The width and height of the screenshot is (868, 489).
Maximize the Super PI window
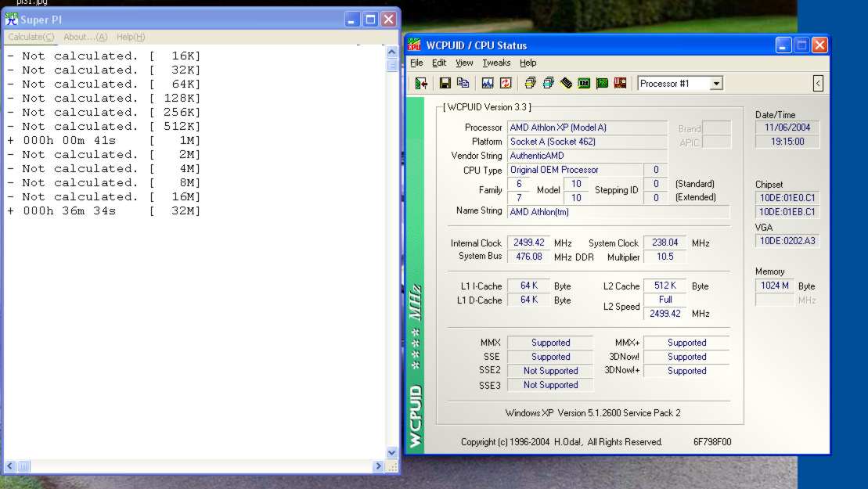pyautogui.click(x=370, y=20)
